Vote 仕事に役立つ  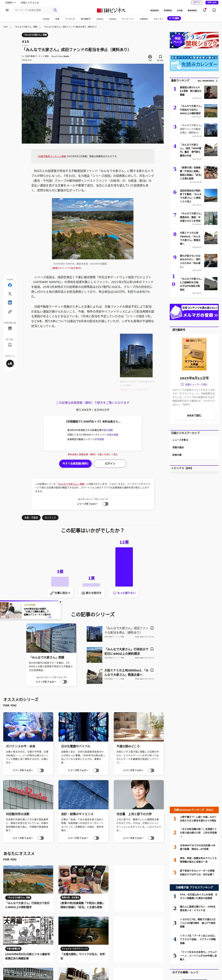click(60, 593)
